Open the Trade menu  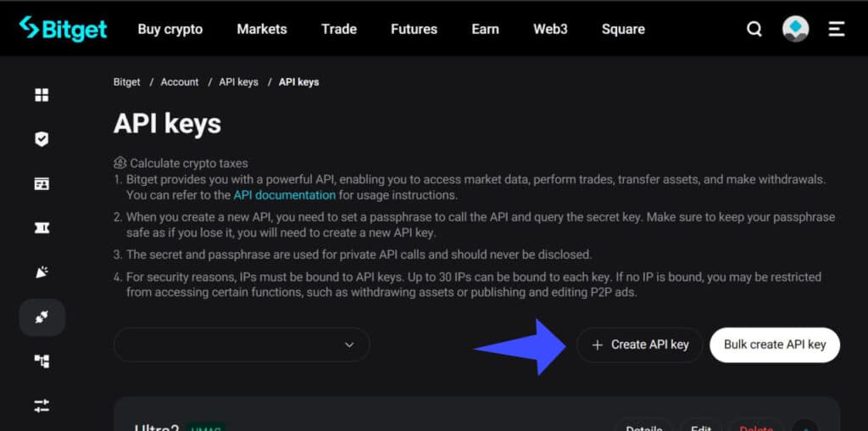[339, 29]
